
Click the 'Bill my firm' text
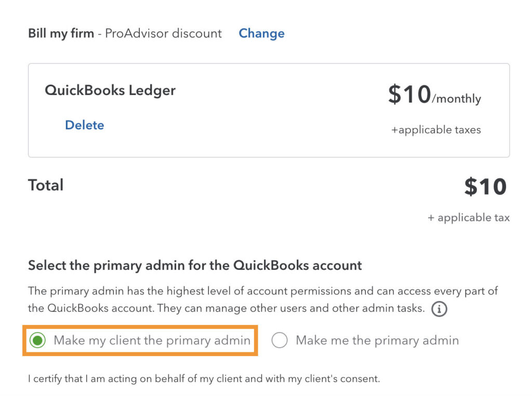61,34
